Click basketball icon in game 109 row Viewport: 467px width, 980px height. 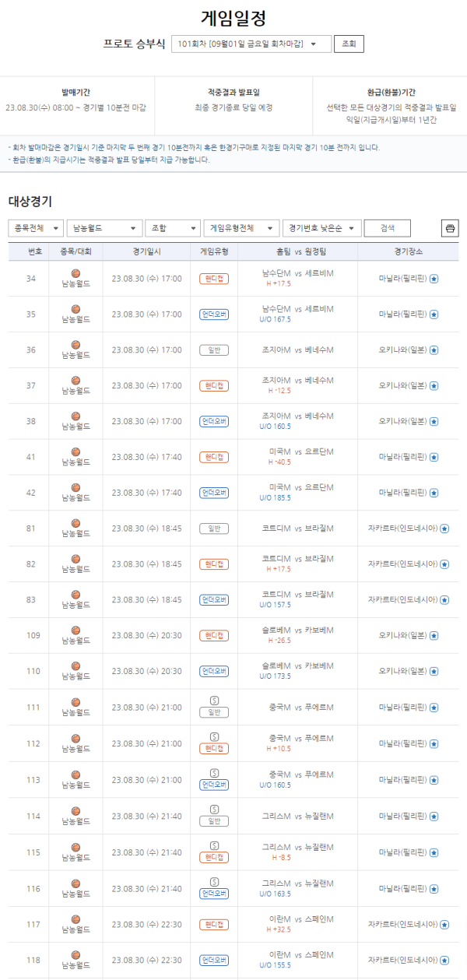click(x=75, y=630)
